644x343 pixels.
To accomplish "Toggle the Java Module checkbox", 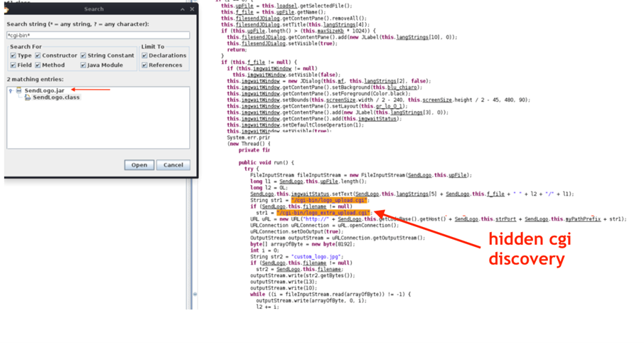I will pos(83,65).
